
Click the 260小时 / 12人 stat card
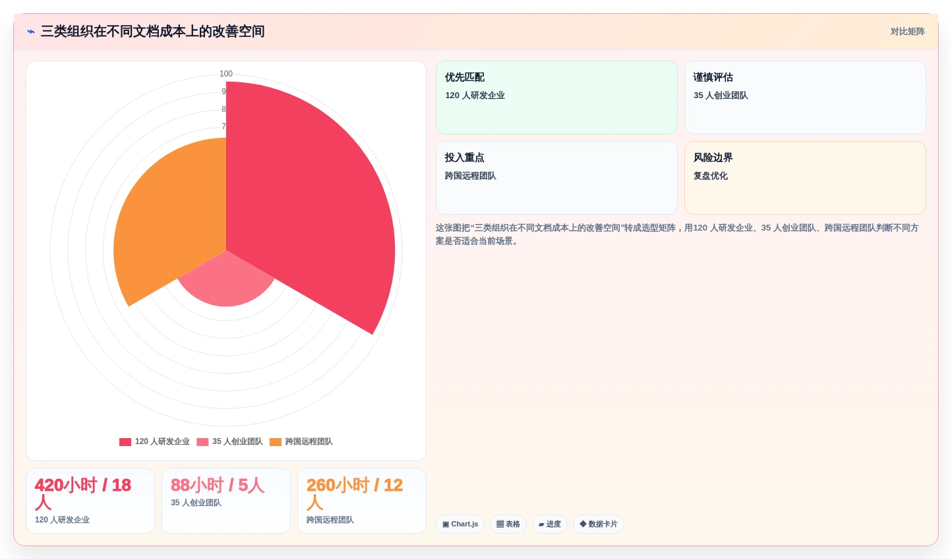point(362,501)
